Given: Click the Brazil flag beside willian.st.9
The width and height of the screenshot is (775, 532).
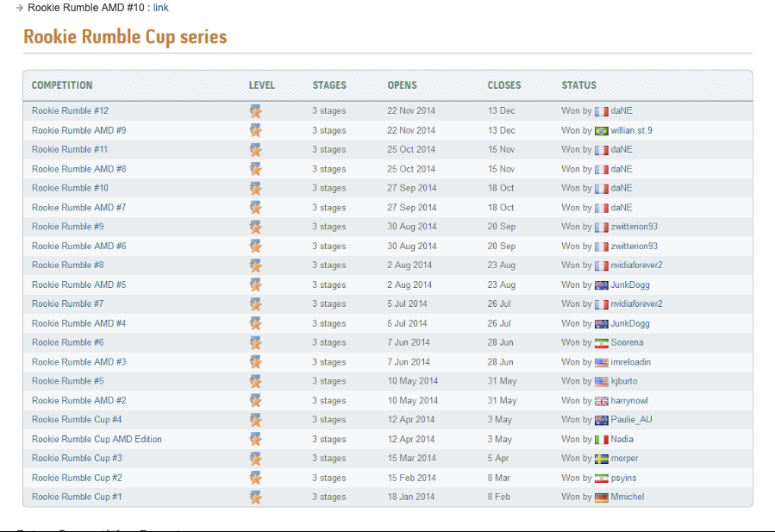Looking at the screenshot, I should [601, 131].
